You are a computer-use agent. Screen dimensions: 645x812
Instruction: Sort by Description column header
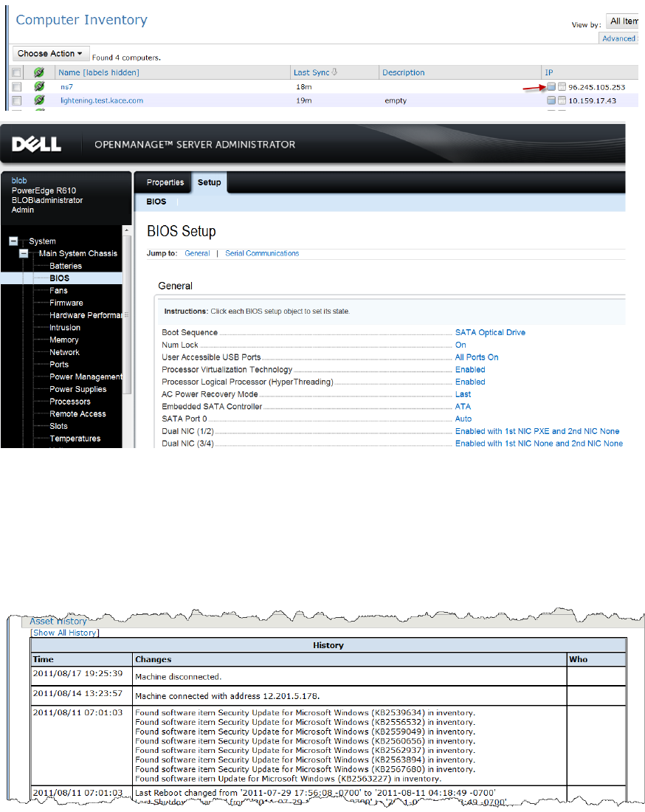pyautogui.click(x=403, y=72)
